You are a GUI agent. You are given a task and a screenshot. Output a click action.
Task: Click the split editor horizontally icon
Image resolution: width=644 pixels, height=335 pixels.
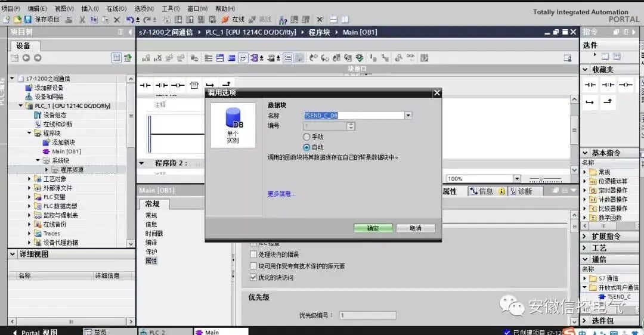[x=334, y=19]
